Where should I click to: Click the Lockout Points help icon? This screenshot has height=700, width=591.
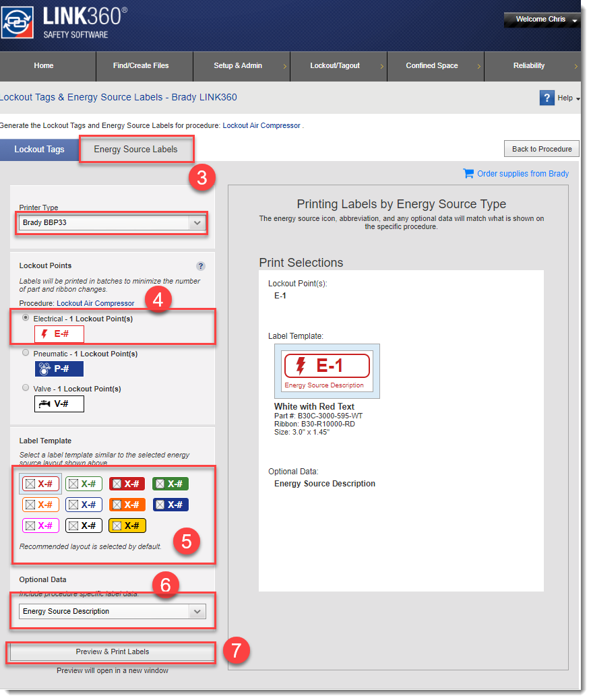tap(200, 266)
